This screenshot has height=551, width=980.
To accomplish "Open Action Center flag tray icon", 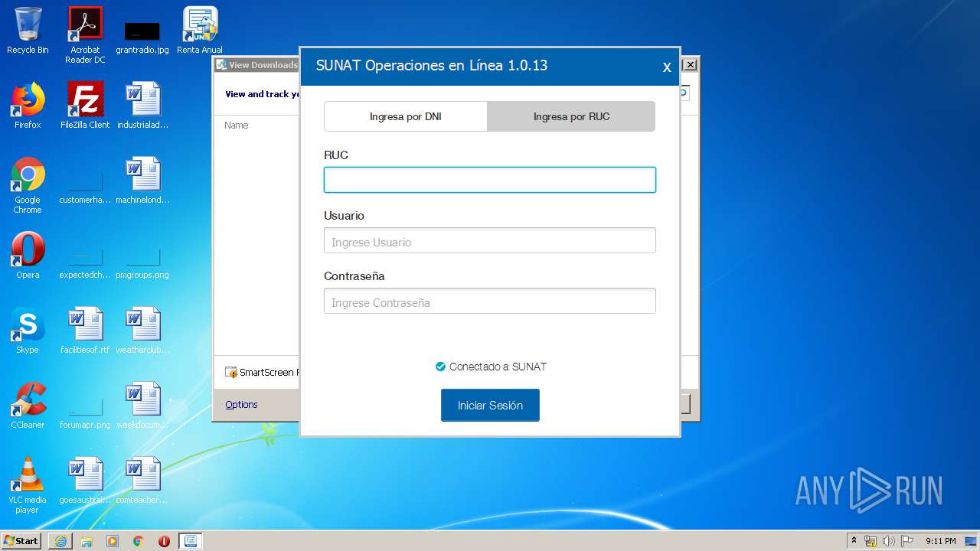I will [x=907, y=541].
